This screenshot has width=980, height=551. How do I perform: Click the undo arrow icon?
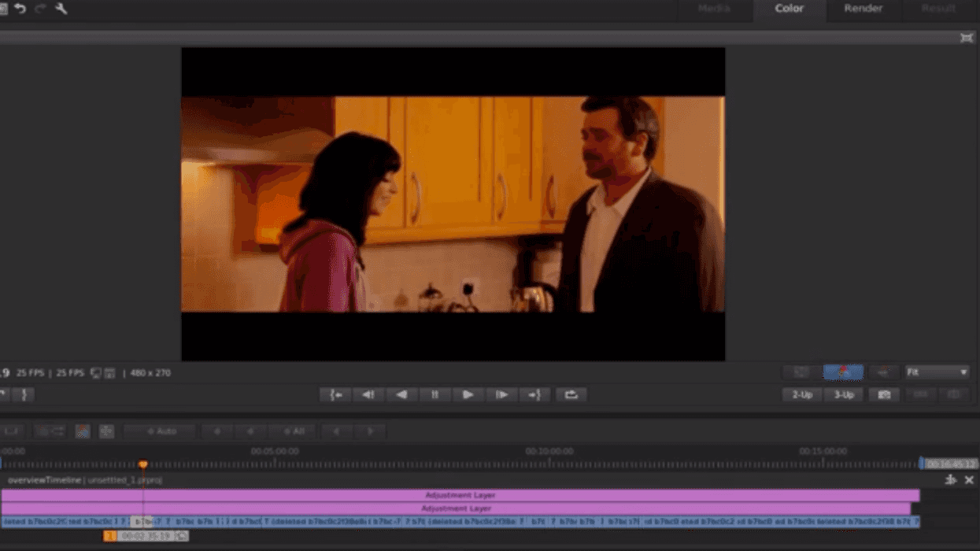tap(20, 9)
